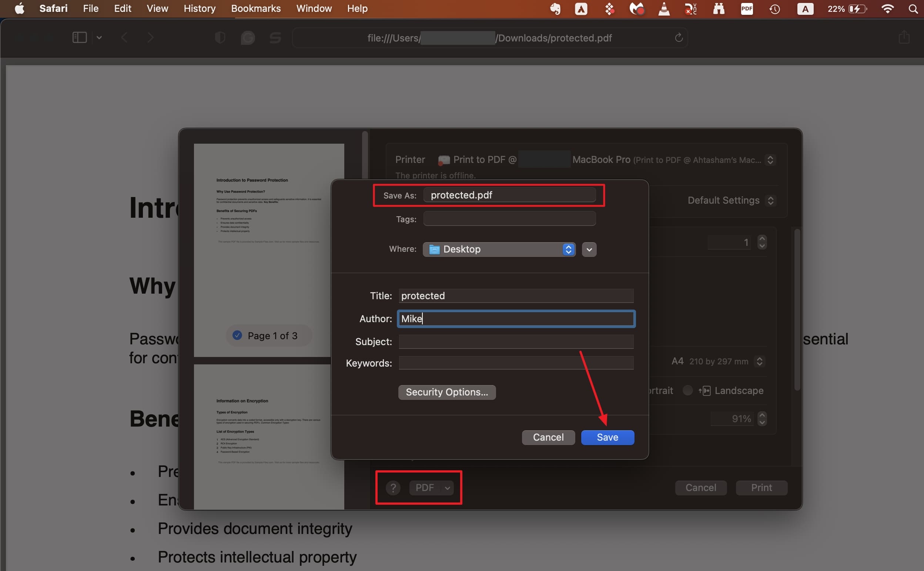
Task: Open the Apple menu
Action: [19, 8]
